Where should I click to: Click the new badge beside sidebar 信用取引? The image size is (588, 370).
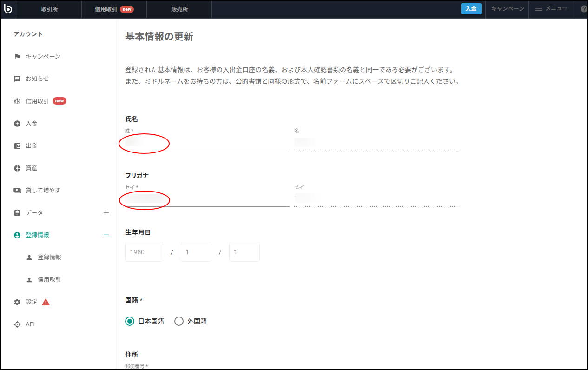[x=59, y=101]
